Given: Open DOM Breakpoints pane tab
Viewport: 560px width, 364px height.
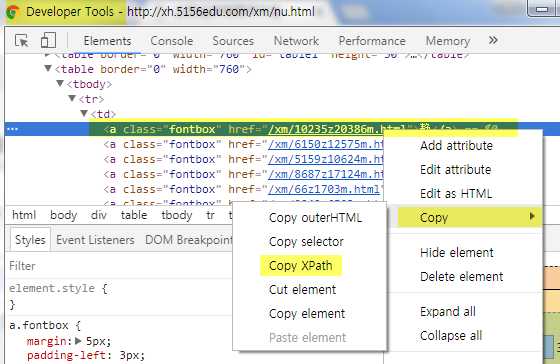Looking at the screenshot, I should (189, 240).
